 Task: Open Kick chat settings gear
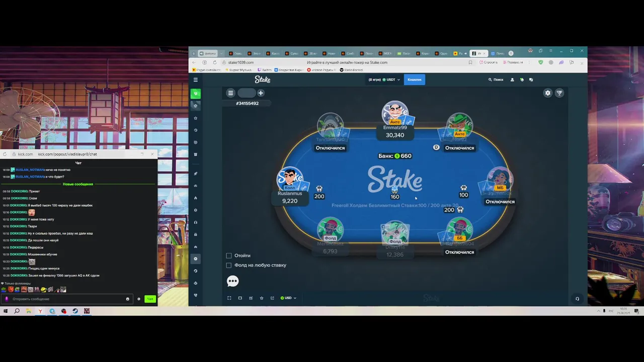coord(139,299)
